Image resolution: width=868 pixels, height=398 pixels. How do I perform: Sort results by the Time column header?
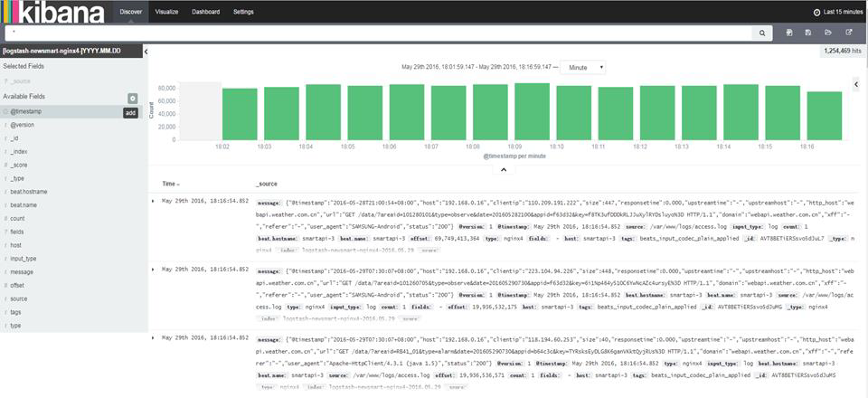170,184
